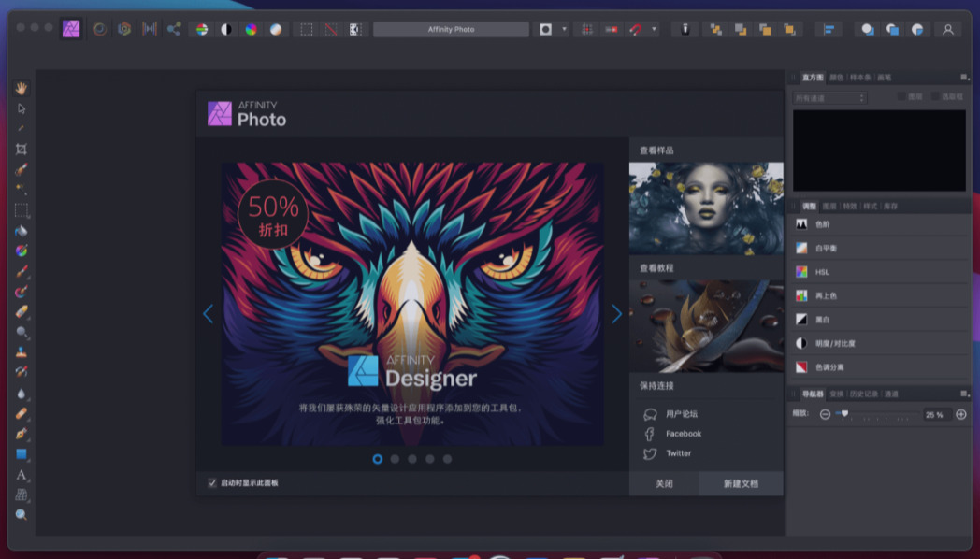Switch to the Develop persona
The width and height of the screenshot is (980, 559).
[124, 29]
